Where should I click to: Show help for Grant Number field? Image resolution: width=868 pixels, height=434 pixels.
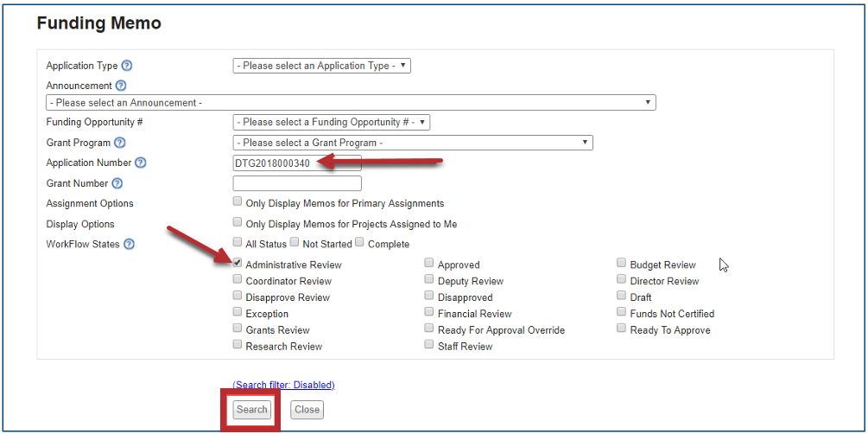click(x=117, y=183)
